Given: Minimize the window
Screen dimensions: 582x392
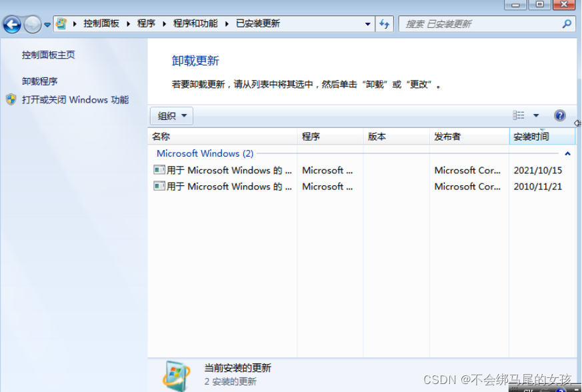Looking at the screenshot, I should pos(515,5).
